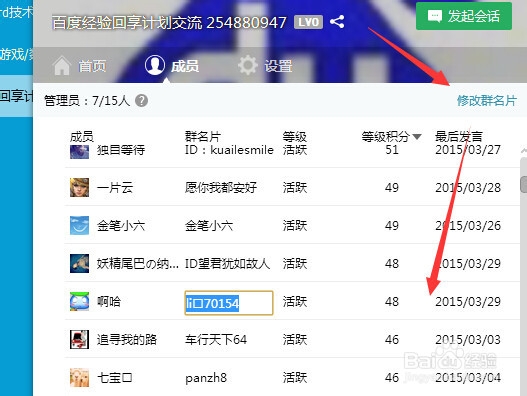Click the 等级 column header
Viewport: 527px width, 396px height.
(295, 136)
